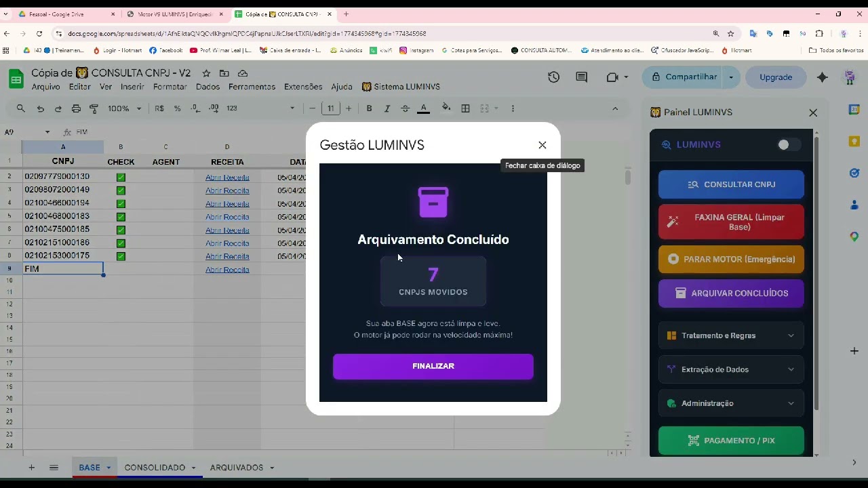This screenshot has height=488, width=868.
Task: Open the all sheets list icon
Action: coord(54,468)
